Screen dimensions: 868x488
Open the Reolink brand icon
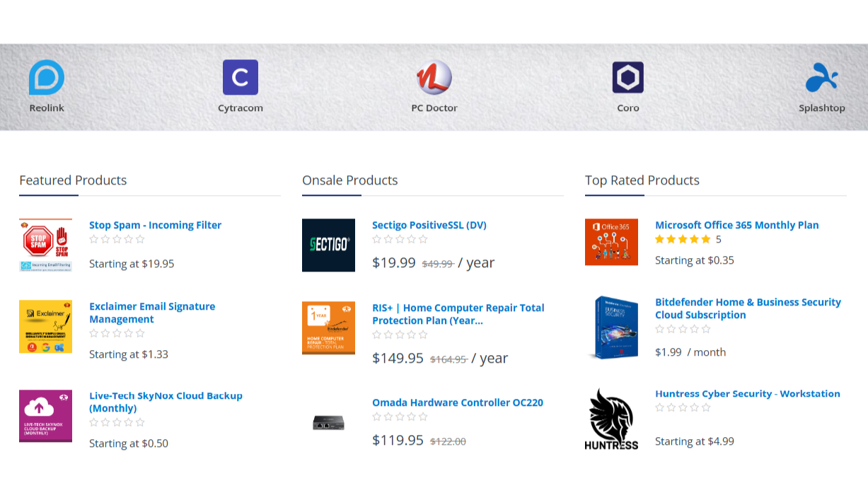[47, 77]
